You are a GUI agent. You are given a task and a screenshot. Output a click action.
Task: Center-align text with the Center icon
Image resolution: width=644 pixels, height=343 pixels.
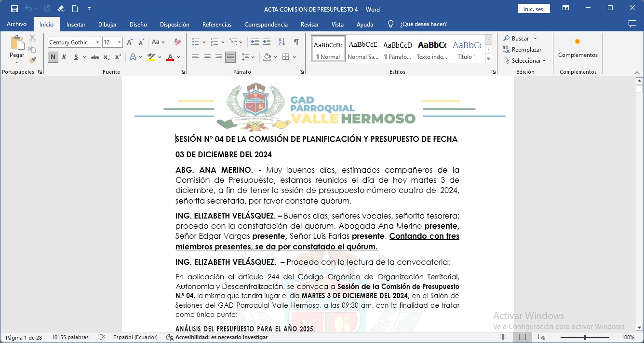(x=207, y=57)
